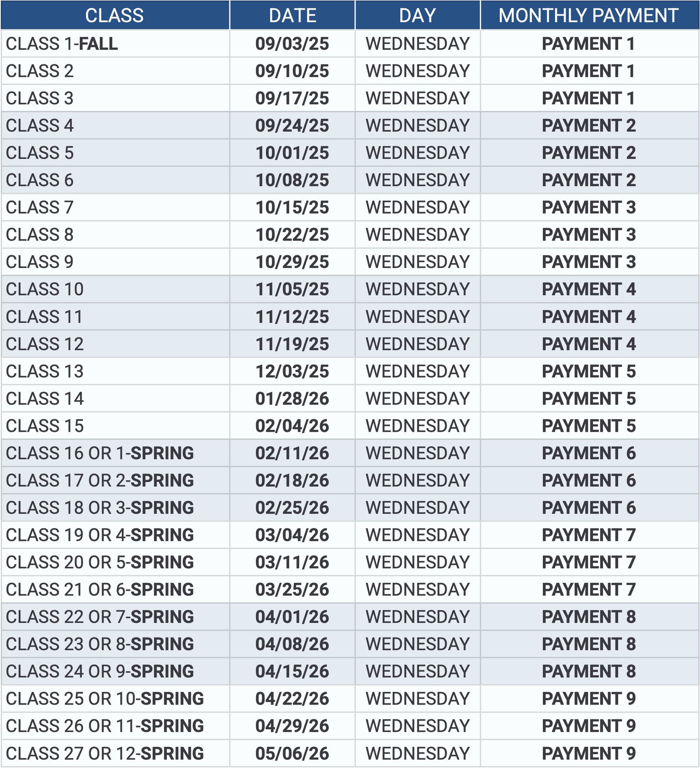The height and width of the screenshot is (768, 700).
Task: Click the CLASS column header
Action: [114, 16]
